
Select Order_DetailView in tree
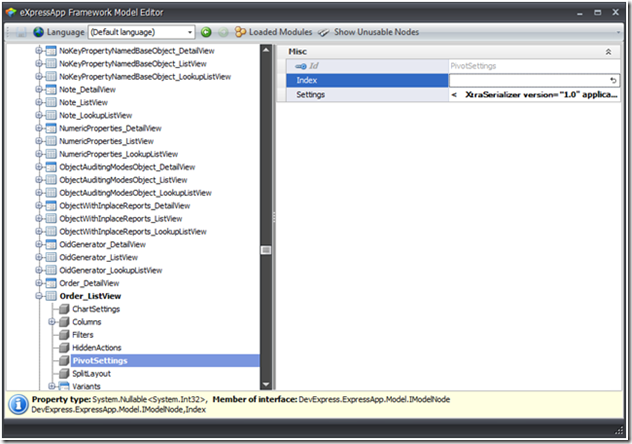click(89, 283)
